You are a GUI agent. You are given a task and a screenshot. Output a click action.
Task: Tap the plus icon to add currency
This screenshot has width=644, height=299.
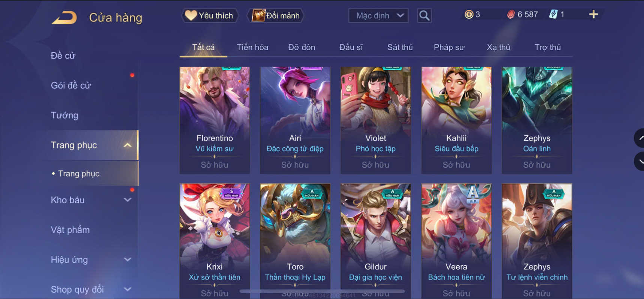coord(593,15)
